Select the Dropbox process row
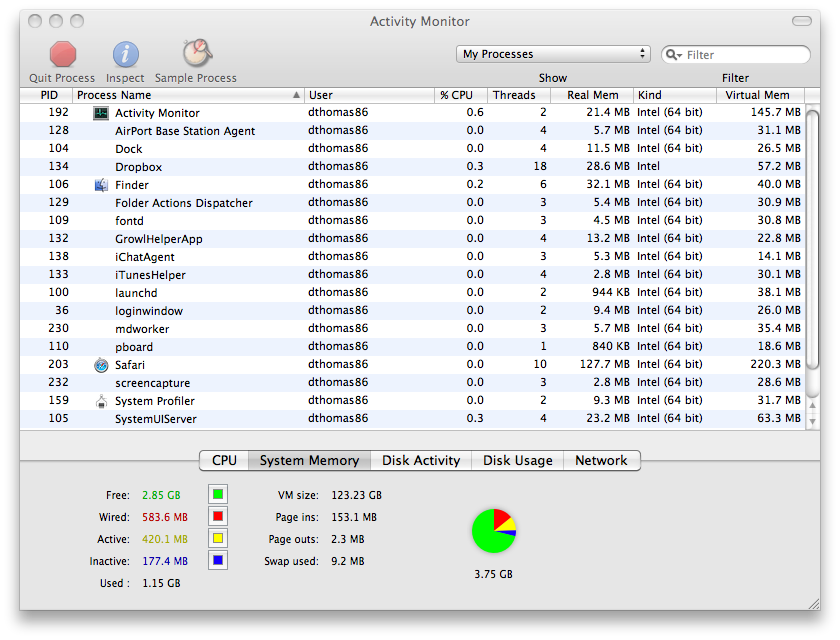This screenshot has width=840, height=640. click(x=412, y=167)
